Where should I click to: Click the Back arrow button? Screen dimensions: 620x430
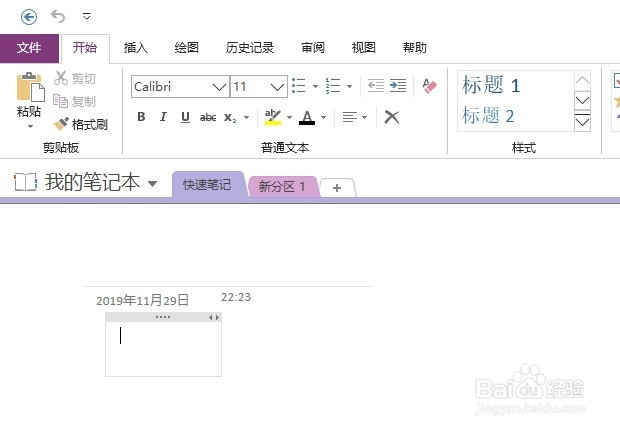click(x=29, y=17)
